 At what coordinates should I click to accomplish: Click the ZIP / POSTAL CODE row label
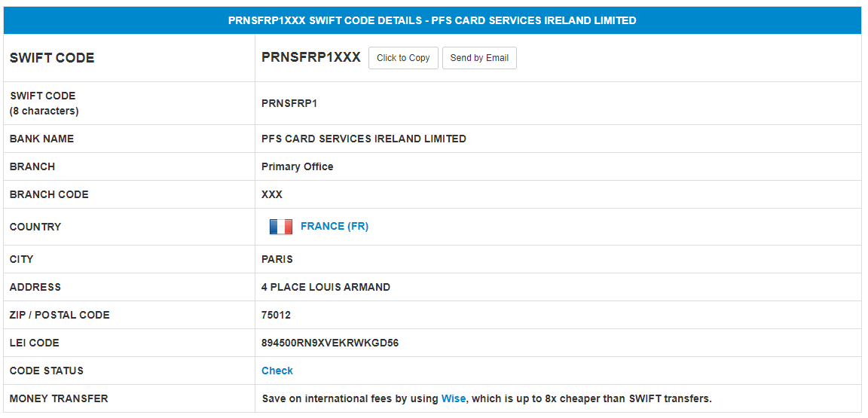[60, 315]
